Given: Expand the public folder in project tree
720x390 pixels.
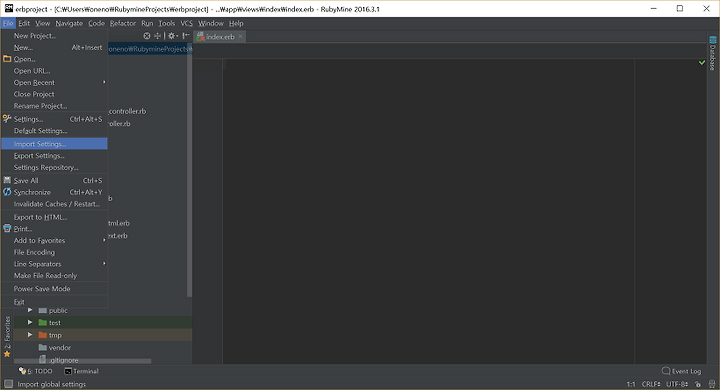Looking at the screenshot, I should [30, 310].
